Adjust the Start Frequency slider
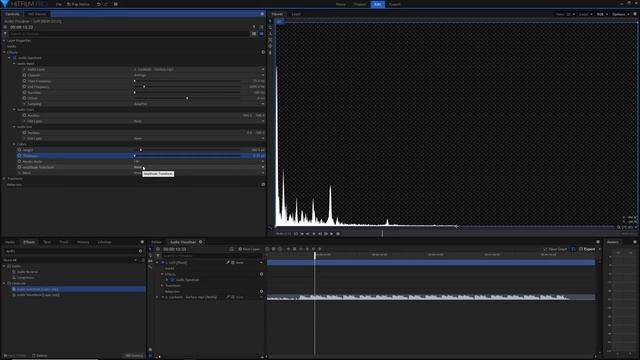 (x=187, y=81)
